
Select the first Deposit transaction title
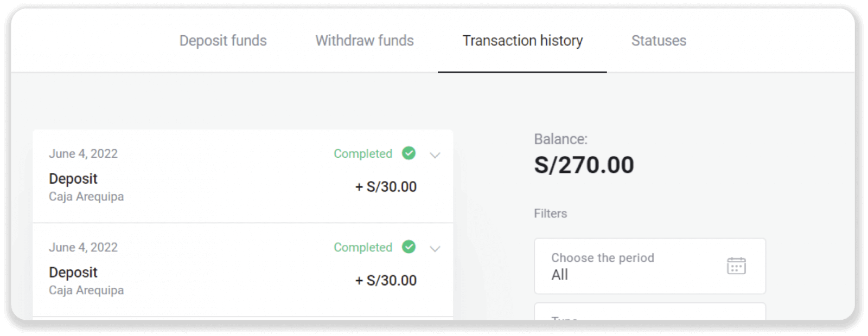pyautogui.click(x=73, y=179)
